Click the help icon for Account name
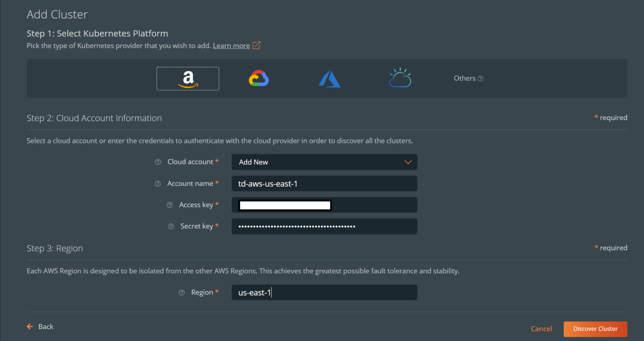This screenshot has width=644, height=341. [x=158, y=184]
